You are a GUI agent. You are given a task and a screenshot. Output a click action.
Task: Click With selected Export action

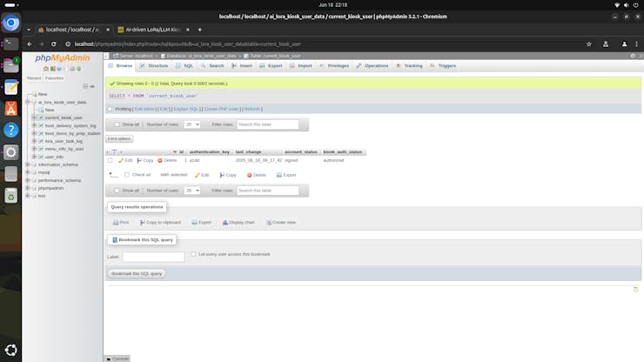[x=286, y=175]
